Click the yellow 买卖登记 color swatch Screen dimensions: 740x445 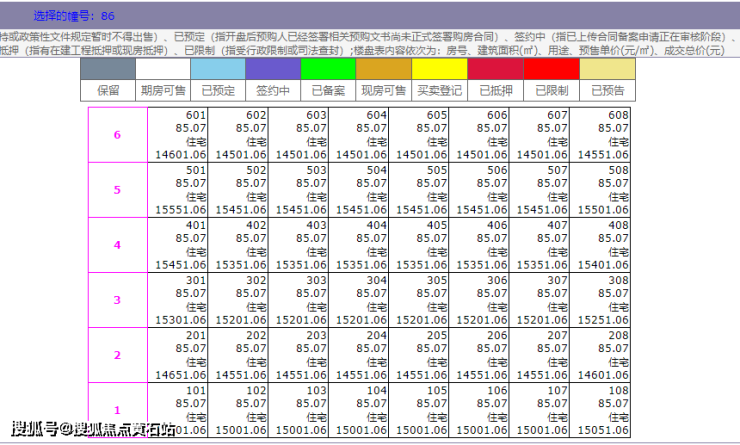point(439,69)
